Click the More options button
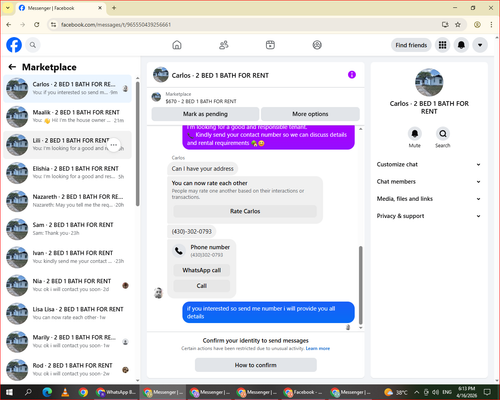500x400 pixels. point(310,114)
